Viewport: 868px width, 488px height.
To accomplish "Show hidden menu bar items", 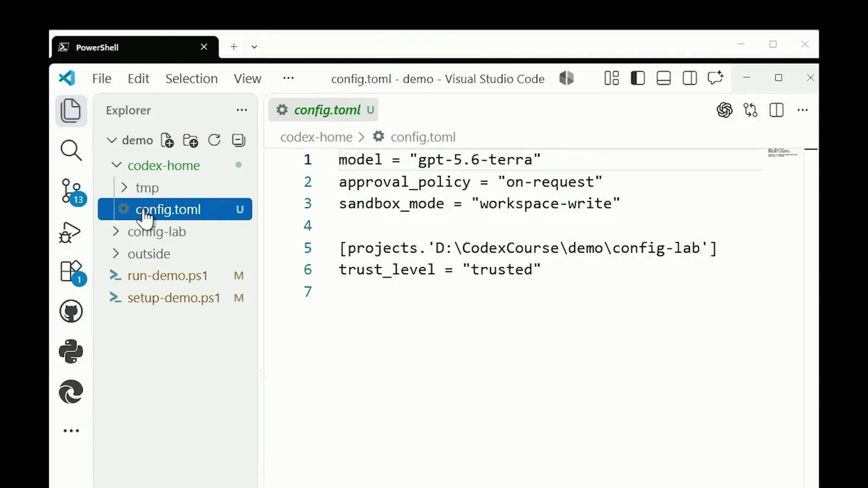I will (x=288, y=79).
